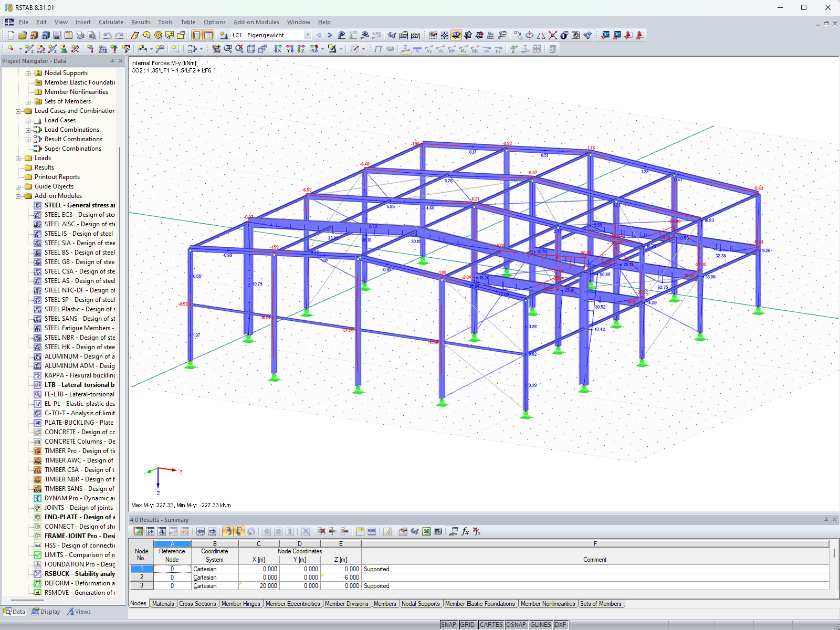
Task: Toggle SNAP mode in the status bar
Action: pyautogui.click(x=449, y=625)
